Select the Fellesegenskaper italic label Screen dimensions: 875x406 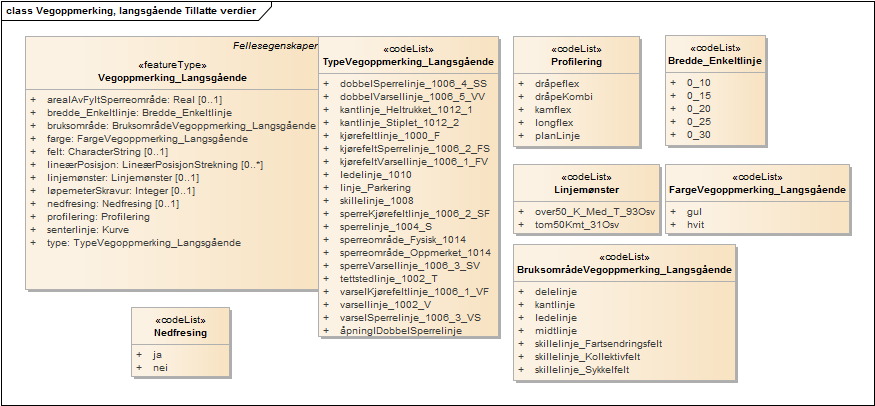tap(274, 47)
